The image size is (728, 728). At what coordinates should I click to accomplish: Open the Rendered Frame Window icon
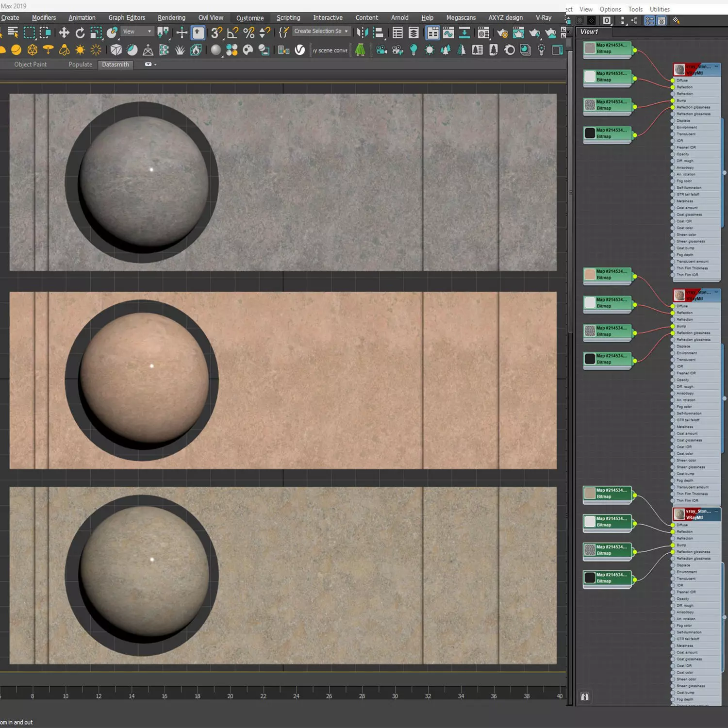518,33
